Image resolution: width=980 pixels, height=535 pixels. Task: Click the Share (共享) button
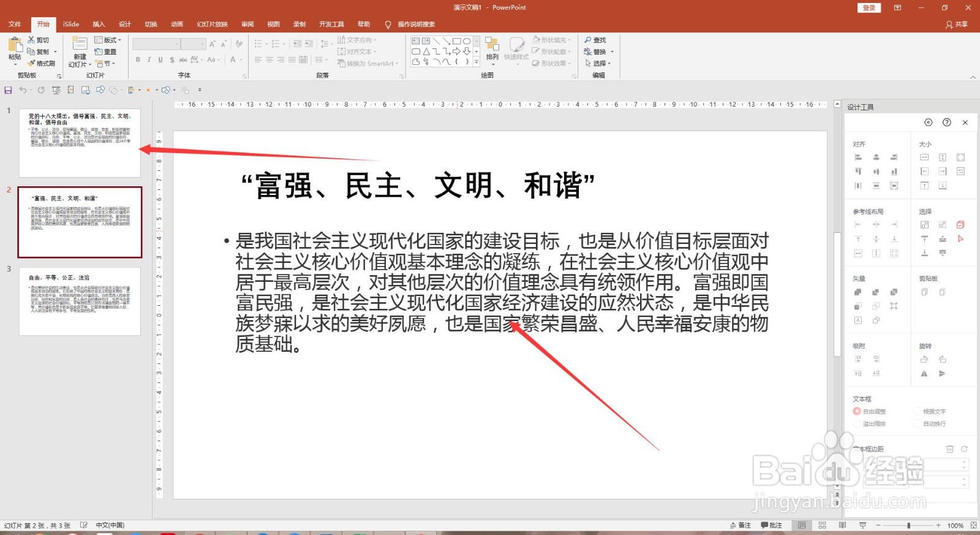click(x=957, y=24)
